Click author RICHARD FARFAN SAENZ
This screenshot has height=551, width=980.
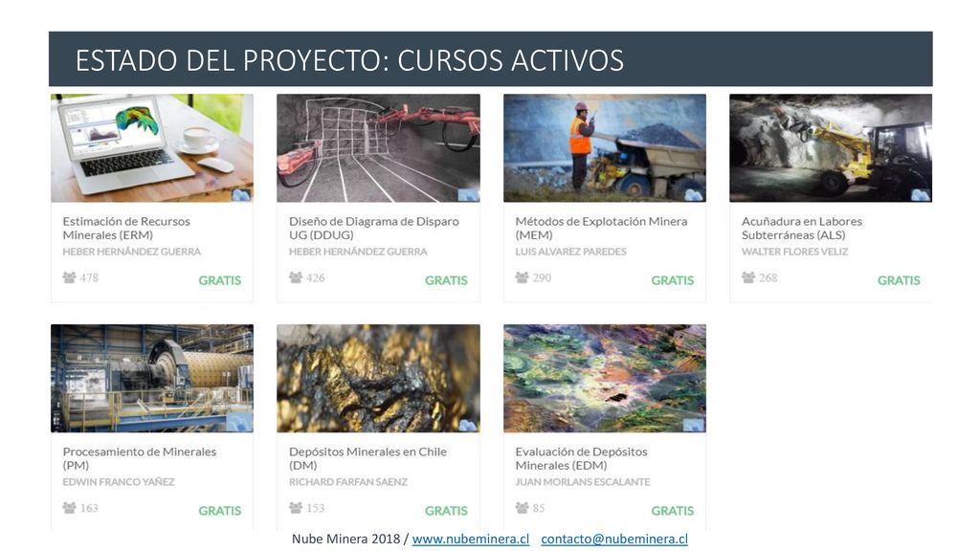click(348, 482)
